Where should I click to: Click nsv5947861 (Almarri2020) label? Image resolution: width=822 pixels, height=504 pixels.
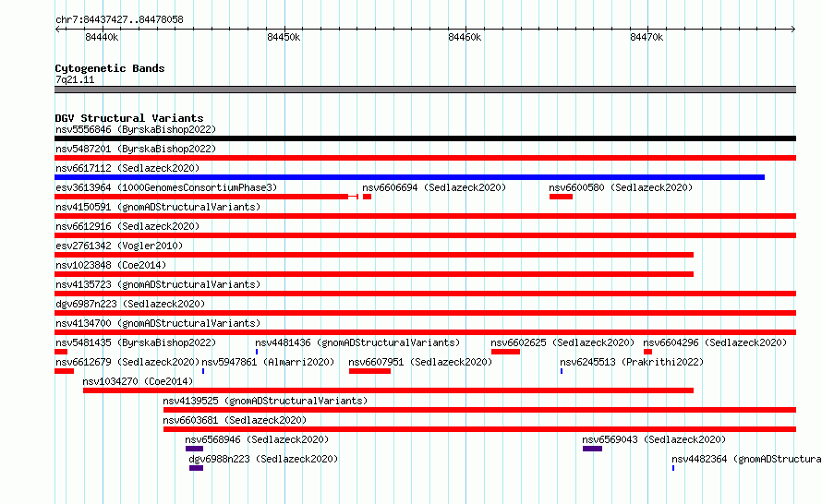click(x=268, y=362)
